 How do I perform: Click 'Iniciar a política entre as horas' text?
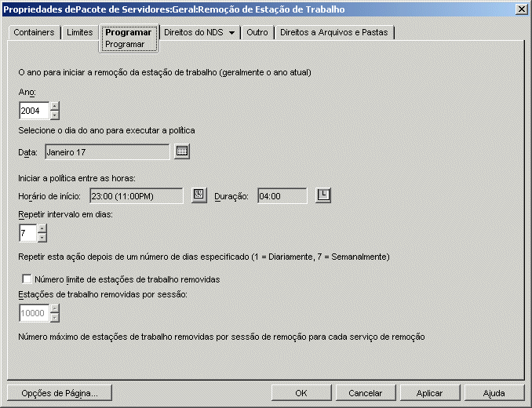(x=77, y=178)
